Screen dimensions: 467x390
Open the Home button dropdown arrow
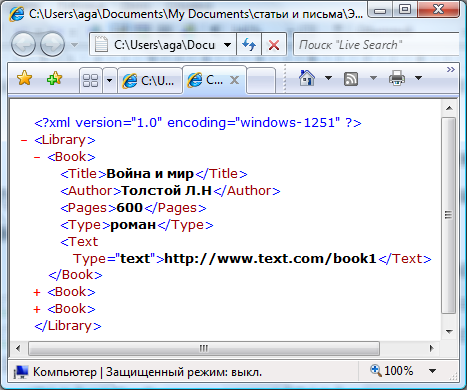click(328, 78)
